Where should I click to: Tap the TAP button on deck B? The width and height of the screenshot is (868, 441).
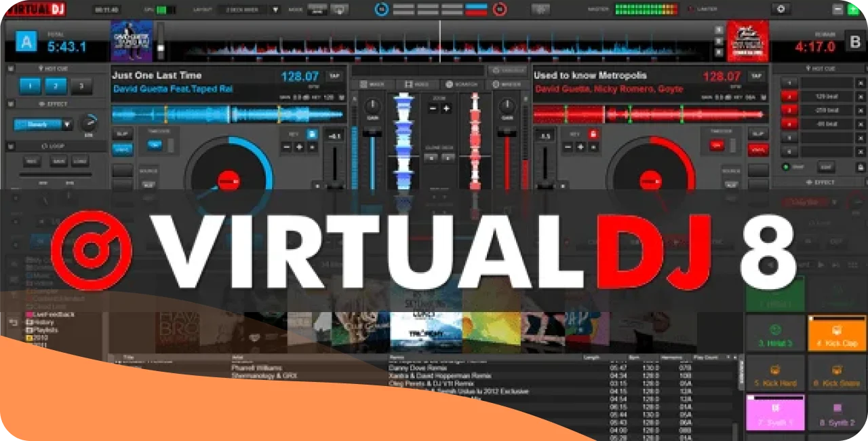tap(757, 76)
